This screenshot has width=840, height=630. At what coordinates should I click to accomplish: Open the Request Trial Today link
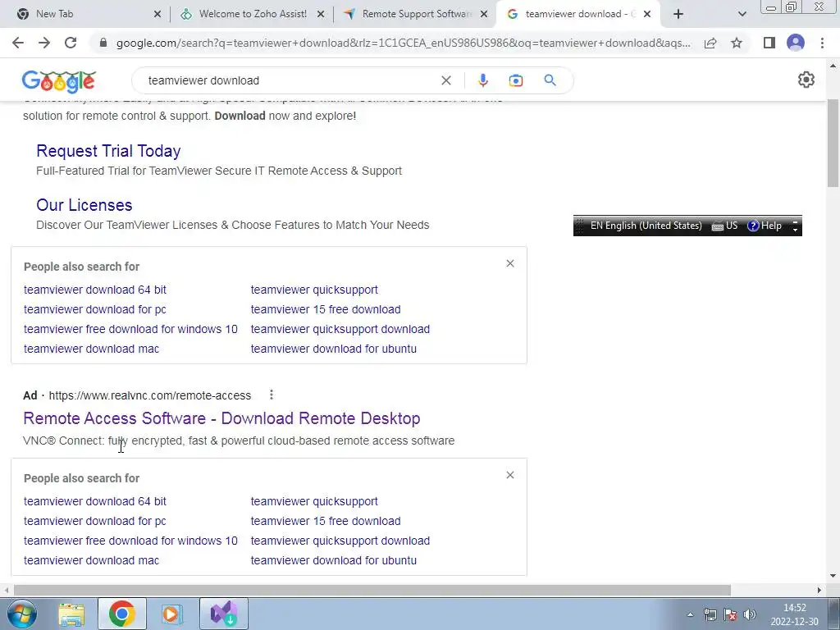108,151
